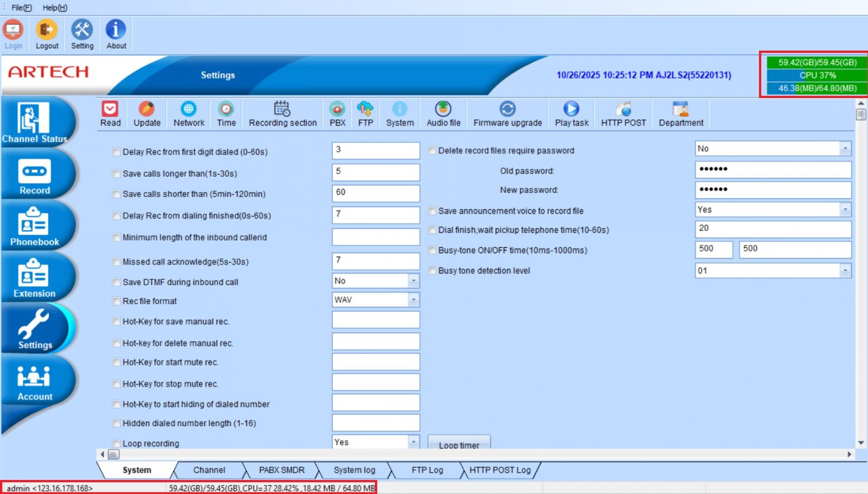Enable Save DTMF during inbound call
This screenshot has width=868, height=494.
pyautogui.click(x=116, y=282)
